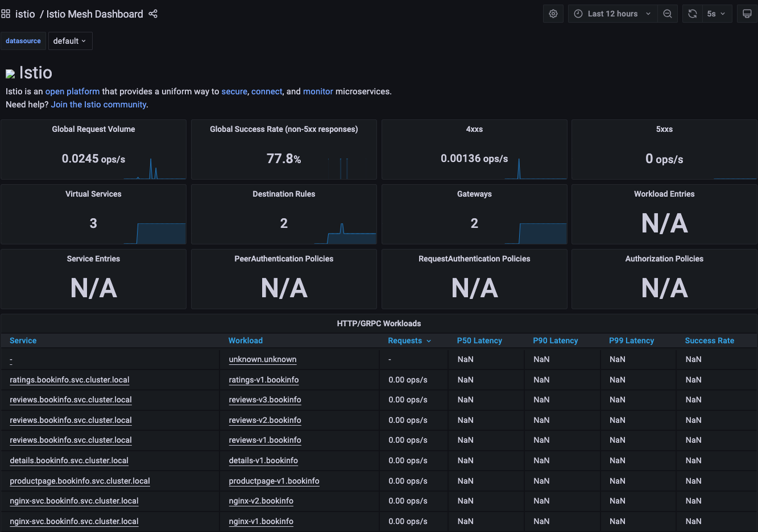This screenshot has height=532, width=758.
Task: Open productpage.bookinfo.svc.cluster.local service link
Action: tap(80, 481)
